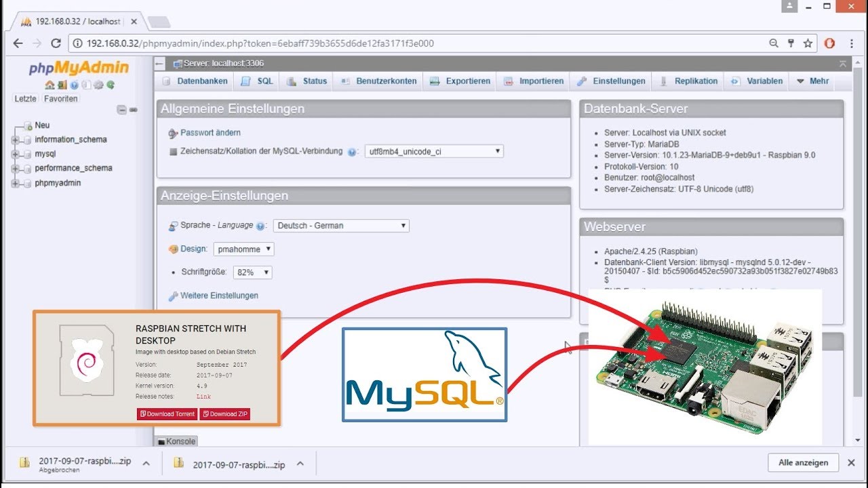This screenshot has height=488, width=868.
Task: Switch to the Status tab
Action: pyautogui.click(x=307, y=81)
